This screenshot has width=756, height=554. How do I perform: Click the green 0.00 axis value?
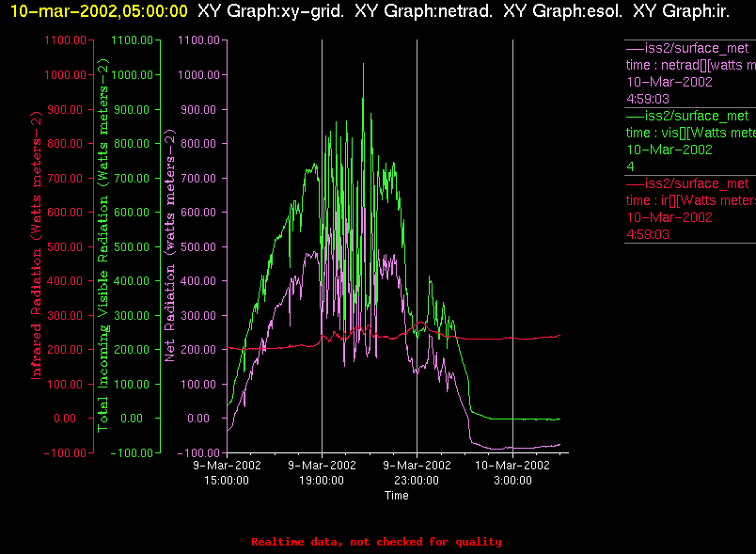(131, 418)
